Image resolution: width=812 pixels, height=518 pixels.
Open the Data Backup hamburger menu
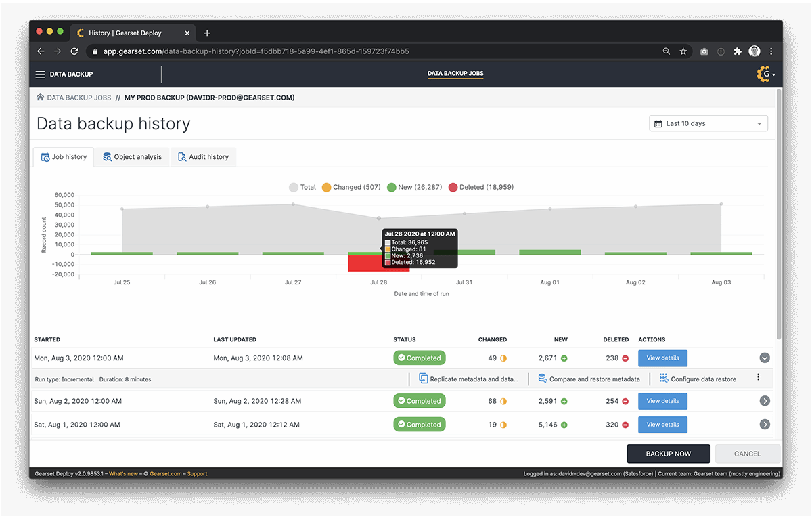(x=41, y=74)
